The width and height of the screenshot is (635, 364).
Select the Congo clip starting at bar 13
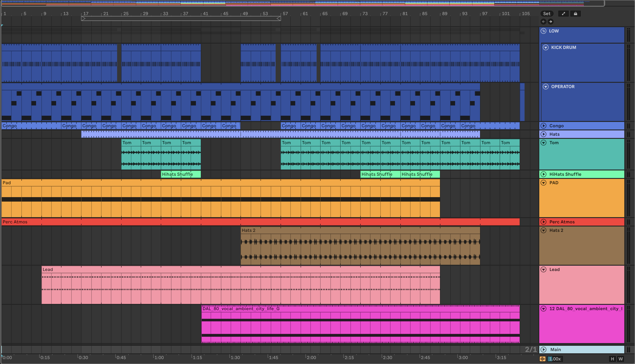point(71,126)
